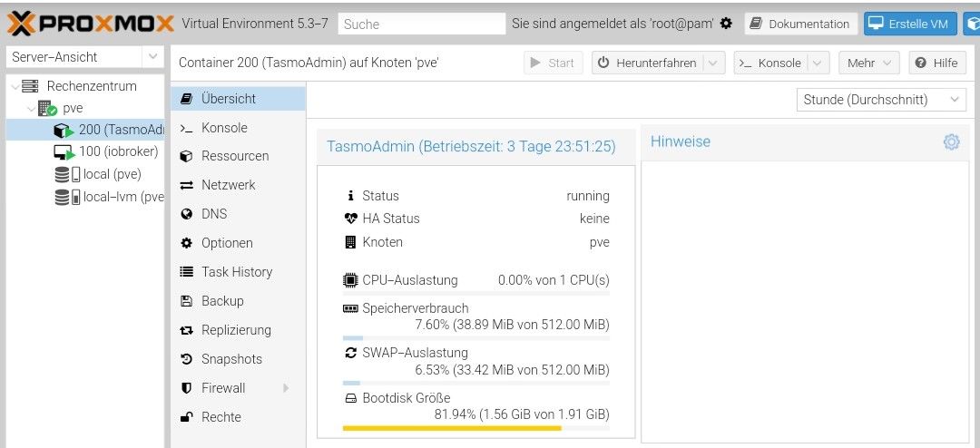Image resolution: width=980 pixels, height=448 pixels.
Task: Open the Ressourcen section
Action: tap(238, 156)
